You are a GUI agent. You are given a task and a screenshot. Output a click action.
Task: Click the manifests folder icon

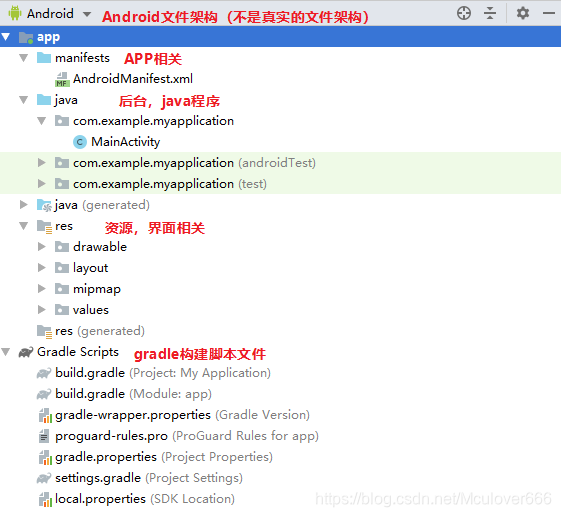coord(44,57)
